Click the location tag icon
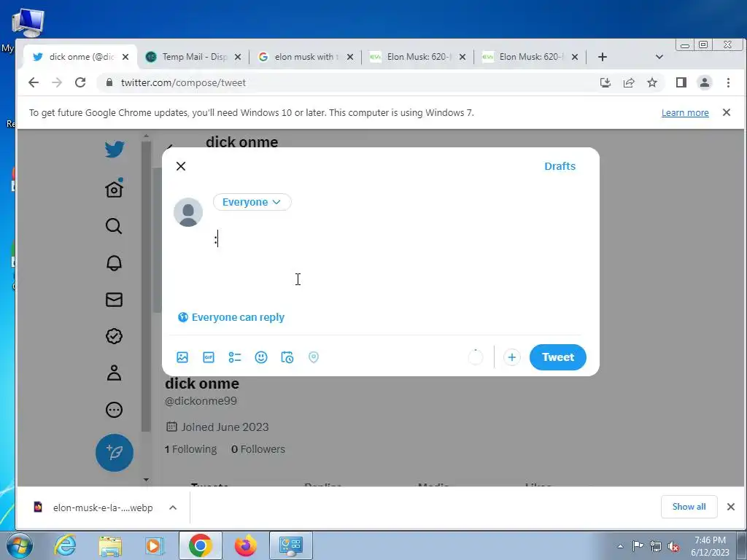747x560 pixels. click(314, 357)
